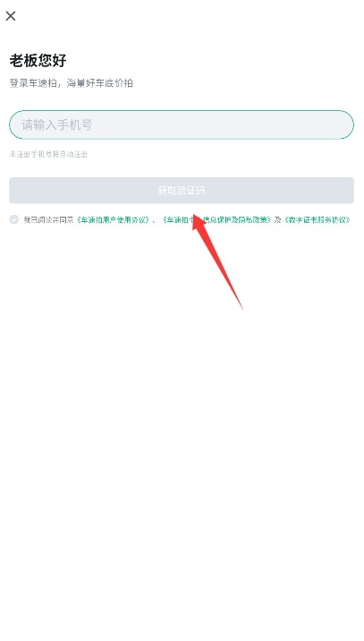
Task: Select the rounded green-bordered phone input box
Action: (x=182, y=124)
